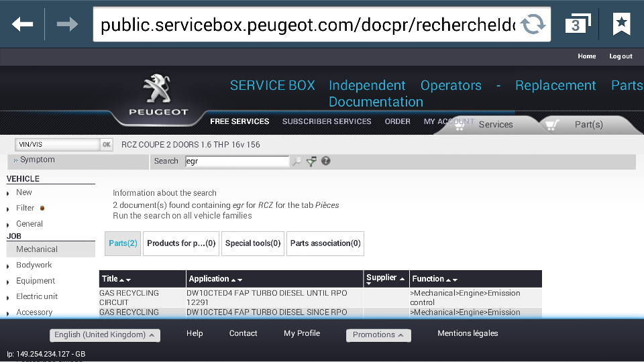Switch to Parts association(0) tab
This screenshot has height=362, width=644.
(325, 243)
